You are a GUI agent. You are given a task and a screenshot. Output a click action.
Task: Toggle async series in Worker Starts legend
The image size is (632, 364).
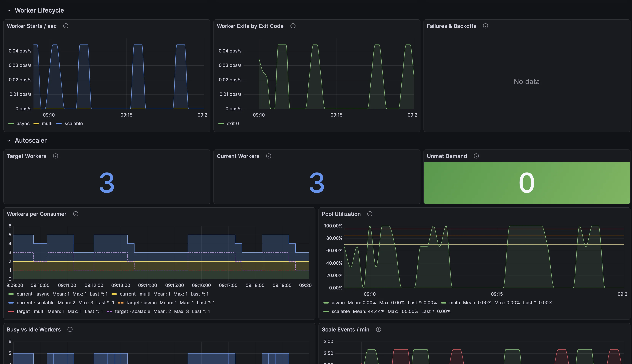(23, 123)
